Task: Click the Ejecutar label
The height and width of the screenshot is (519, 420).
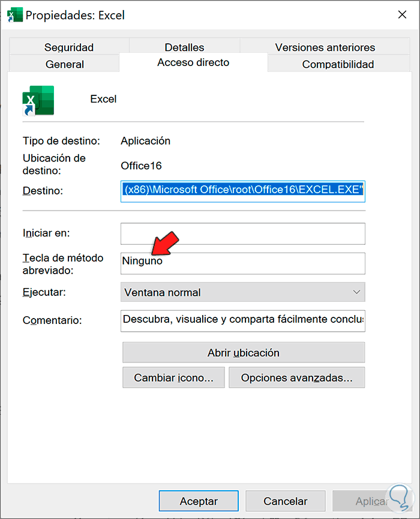Action: coord(44,292)
